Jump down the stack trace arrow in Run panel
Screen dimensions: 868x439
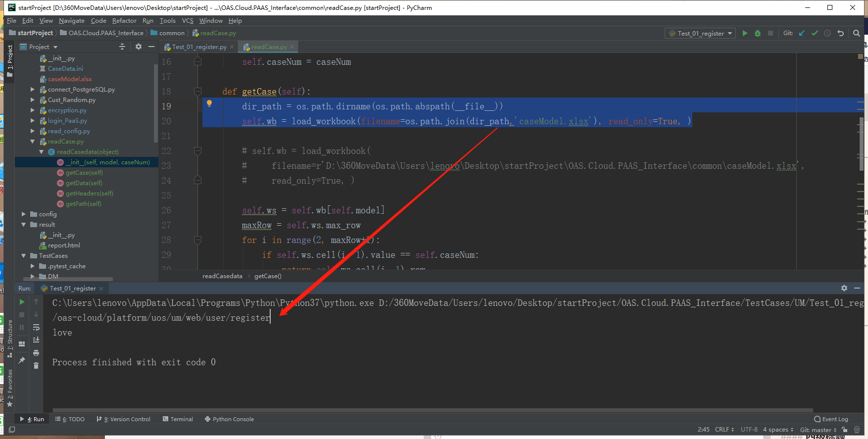pos(36,314)
